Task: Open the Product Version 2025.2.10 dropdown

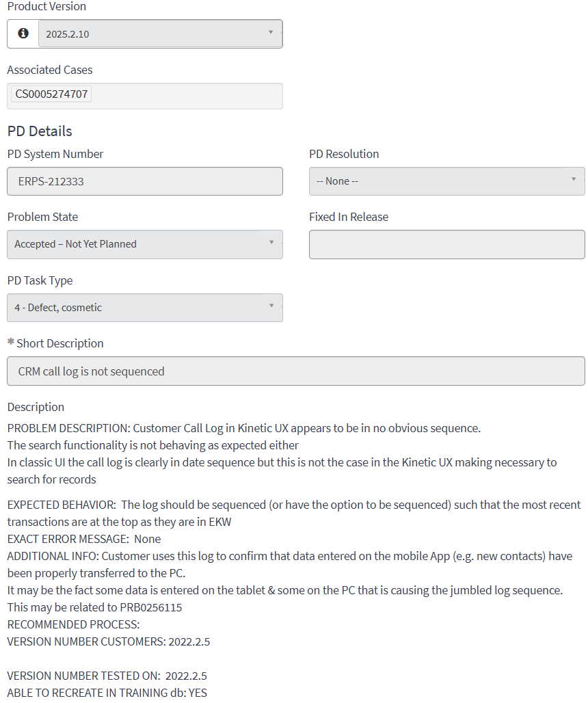Action: pyautogui.click(x=160, y=34)
